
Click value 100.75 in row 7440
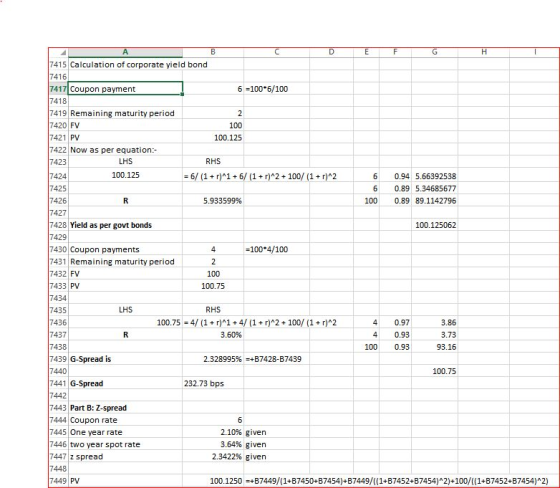pos(444,371)
